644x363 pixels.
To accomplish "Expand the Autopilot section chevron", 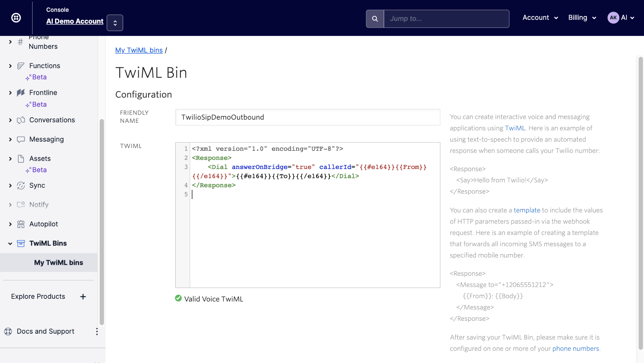I will 10,224.
